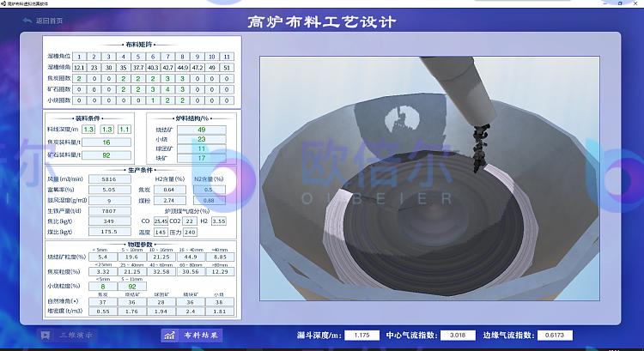Edit 焦炭圈数 cell under chute position 7

(x=167, y=78)
